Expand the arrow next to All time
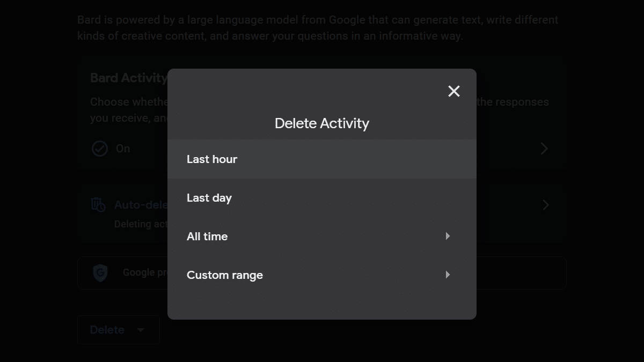644x362 pixels. 448,236
